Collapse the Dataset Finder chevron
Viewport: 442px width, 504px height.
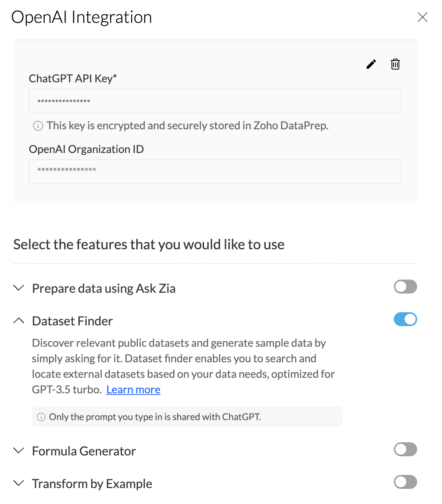(19, 321)
